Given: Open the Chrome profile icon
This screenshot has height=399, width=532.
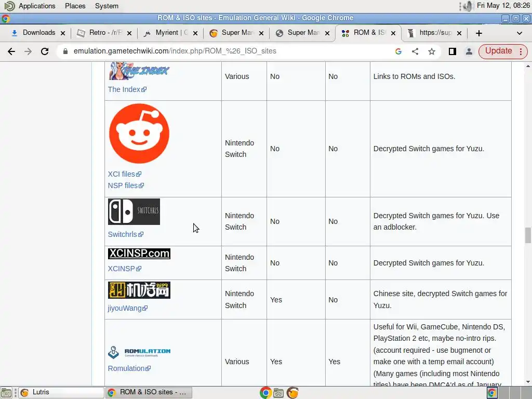Looking at the screenshot, I should [469, 51].
